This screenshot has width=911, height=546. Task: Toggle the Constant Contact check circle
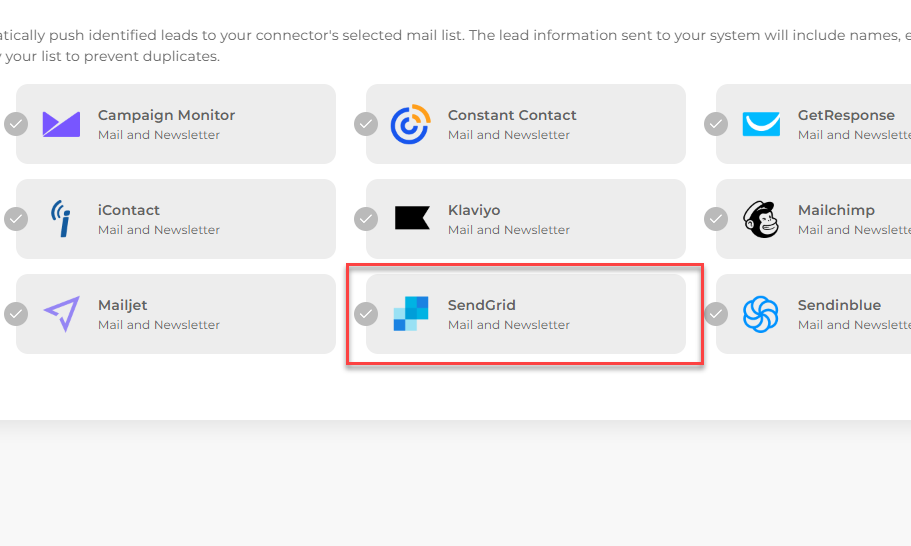click(366, 124)
